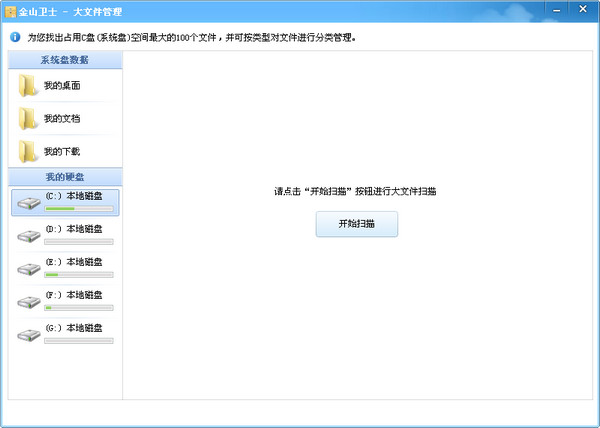Screen dimensions: 600x428
Task: Choose (G:) 本地磁盘 entry text
Action: [x=74, y=327]
